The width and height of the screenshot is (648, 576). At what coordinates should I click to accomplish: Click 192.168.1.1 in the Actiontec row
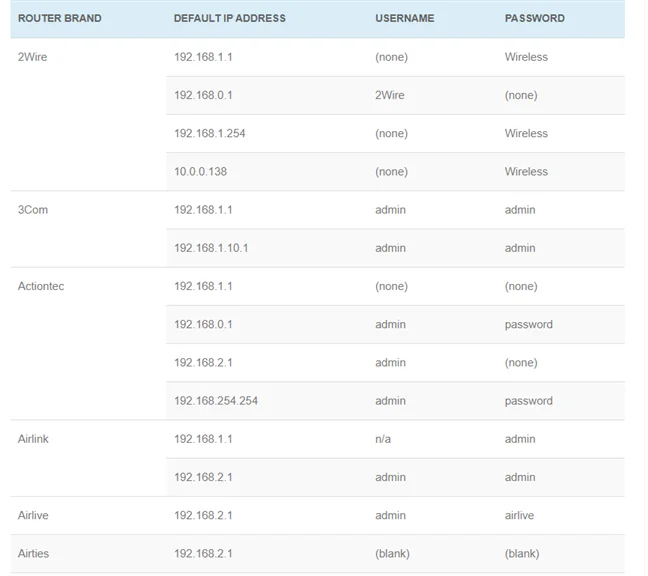(203, 286)
